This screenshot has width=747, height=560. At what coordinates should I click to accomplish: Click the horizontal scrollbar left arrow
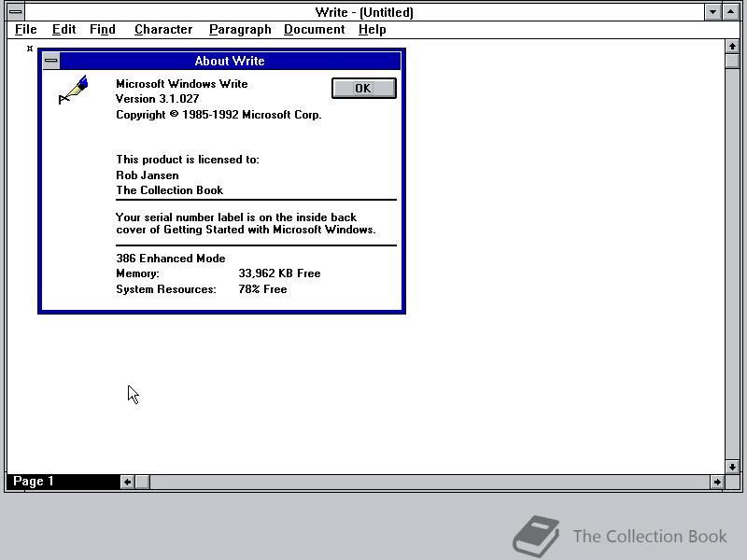click(x=127, y=482)
